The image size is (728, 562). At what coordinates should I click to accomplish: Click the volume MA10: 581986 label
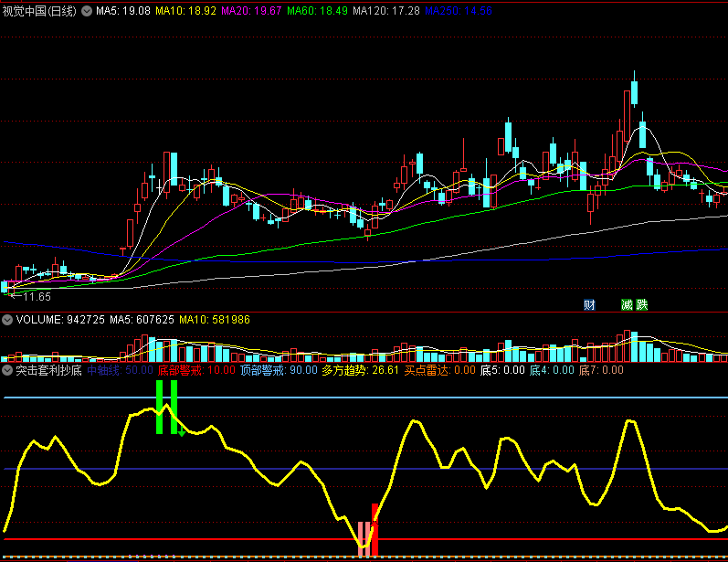pyautogui.click(x=215, y=320)
